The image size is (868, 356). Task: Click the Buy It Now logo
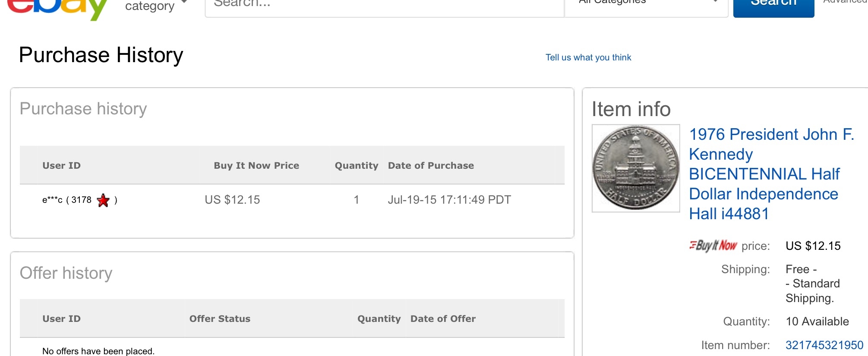pos(713,246)
